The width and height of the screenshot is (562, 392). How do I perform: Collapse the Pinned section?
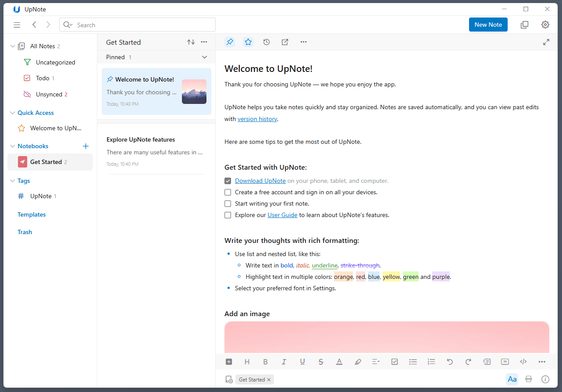tap(204, 57)
